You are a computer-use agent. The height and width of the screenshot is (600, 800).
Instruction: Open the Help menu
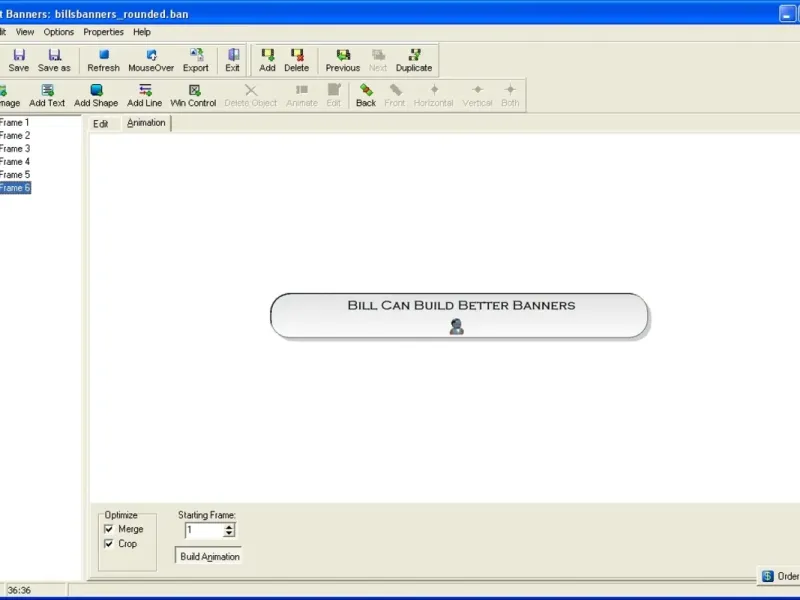pyautogui.click(x=142, y=32)
